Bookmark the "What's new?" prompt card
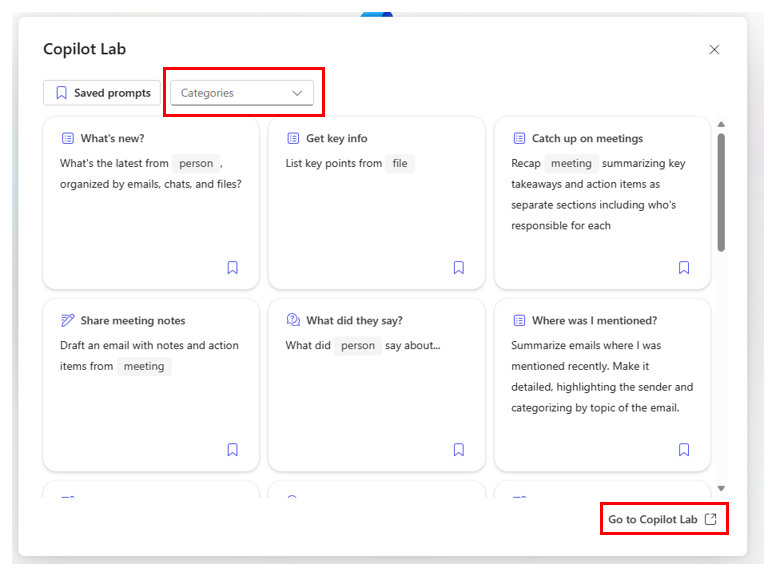776x573 pixels. [x=233, y=268]
